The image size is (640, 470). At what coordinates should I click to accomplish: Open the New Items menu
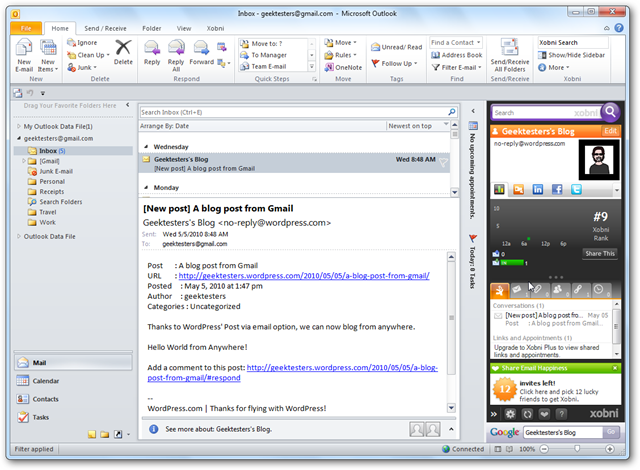(48, 56)
